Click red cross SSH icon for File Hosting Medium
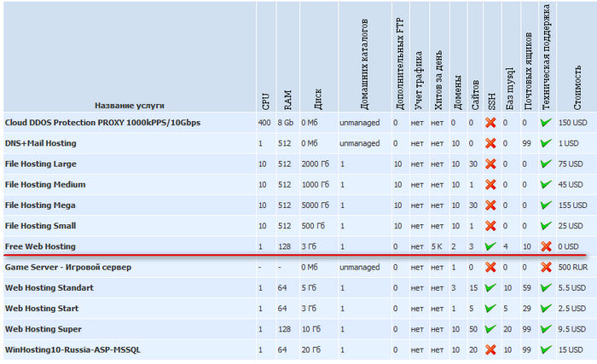 [x=490, y=184]
